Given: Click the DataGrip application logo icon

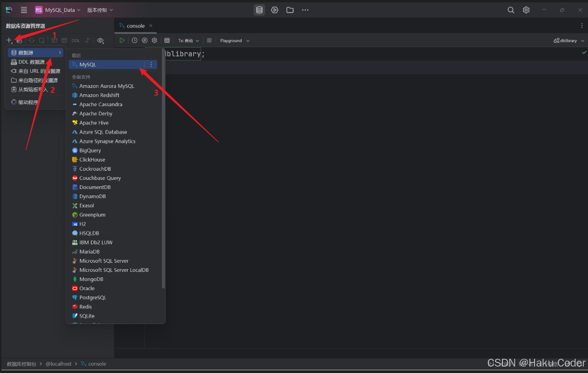Looking at the screenshot, I should (x=9, y=10).
